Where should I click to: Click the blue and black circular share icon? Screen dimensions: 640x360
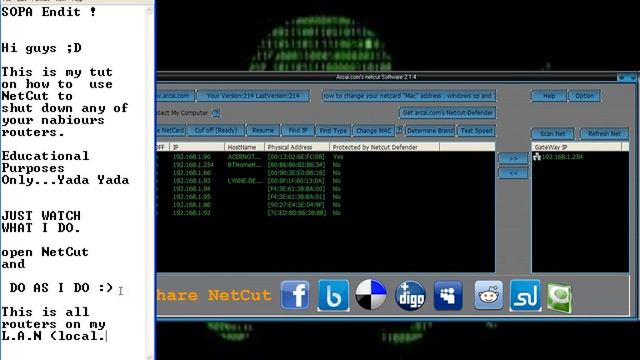click(371, 295)
